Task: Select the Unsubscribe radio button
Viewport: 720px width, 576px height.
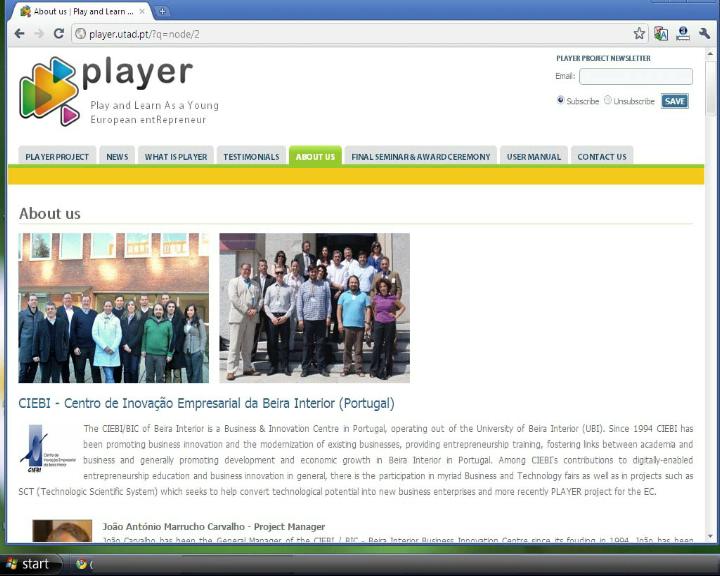Action: pyautogui.click(x=607, y=100)
